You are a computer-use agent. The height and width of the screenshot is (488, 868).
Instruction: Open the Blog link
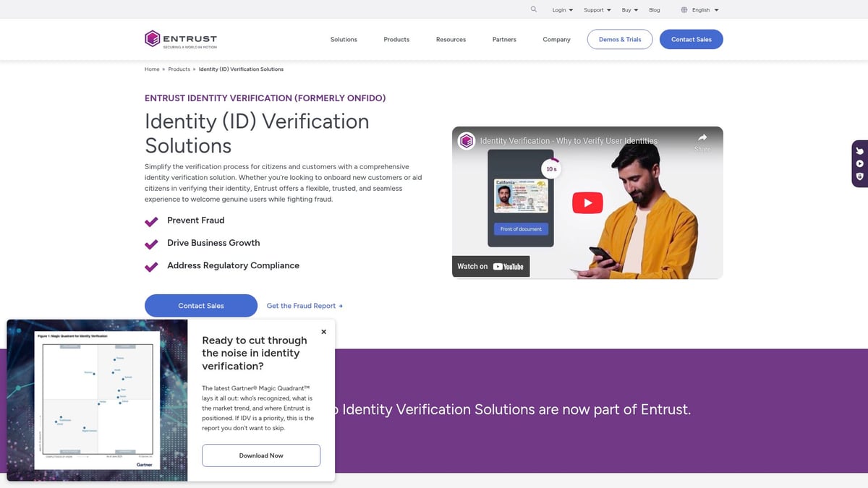[x=655, y=10]
